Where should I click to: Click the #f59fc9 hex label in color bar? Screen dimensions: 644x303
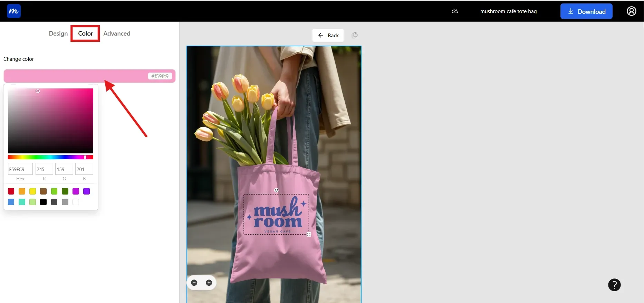(160, 76)
